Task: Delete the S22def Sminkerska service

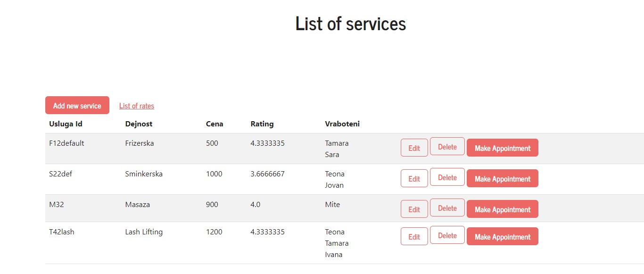Action: 447,177
